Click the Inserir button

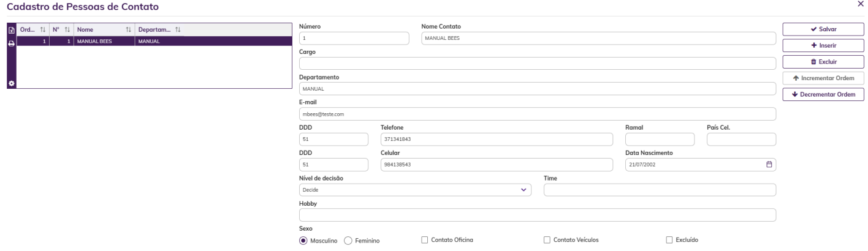point(823,45)
